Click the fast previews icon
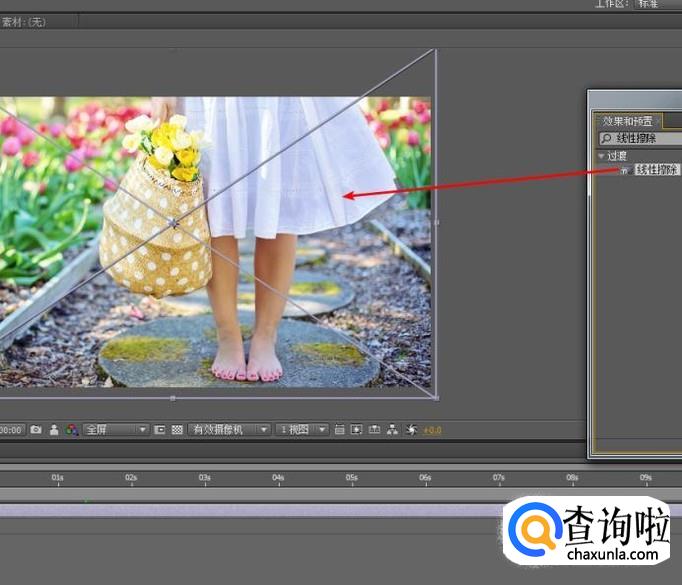The image size is (682, 585). click(x=357, y=430)
